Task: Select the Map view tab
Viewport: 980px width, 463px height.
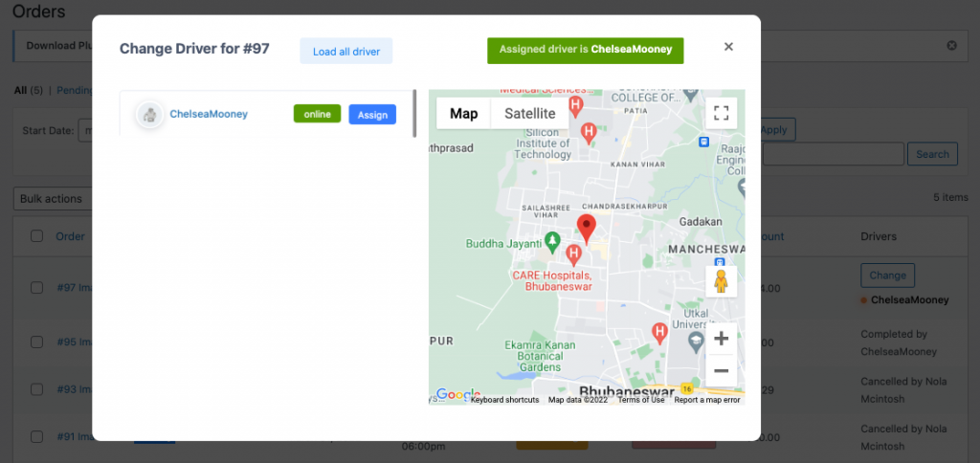Action: coord(463,114)
